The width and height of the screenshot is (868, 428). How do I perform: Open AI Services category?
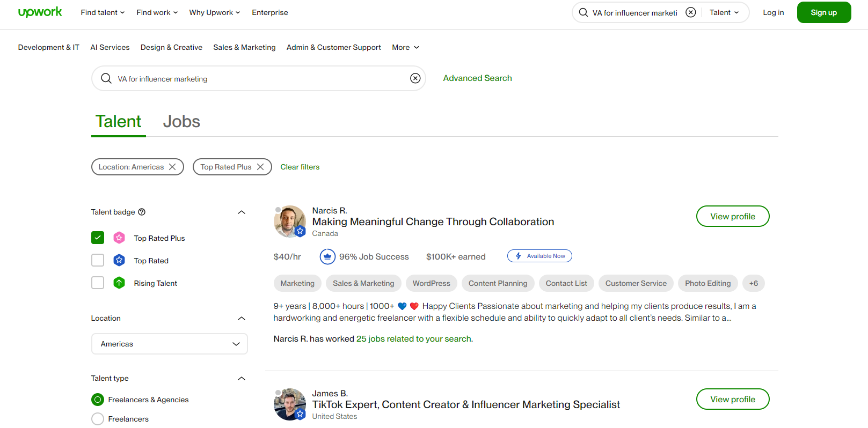[x=110, y=47]
